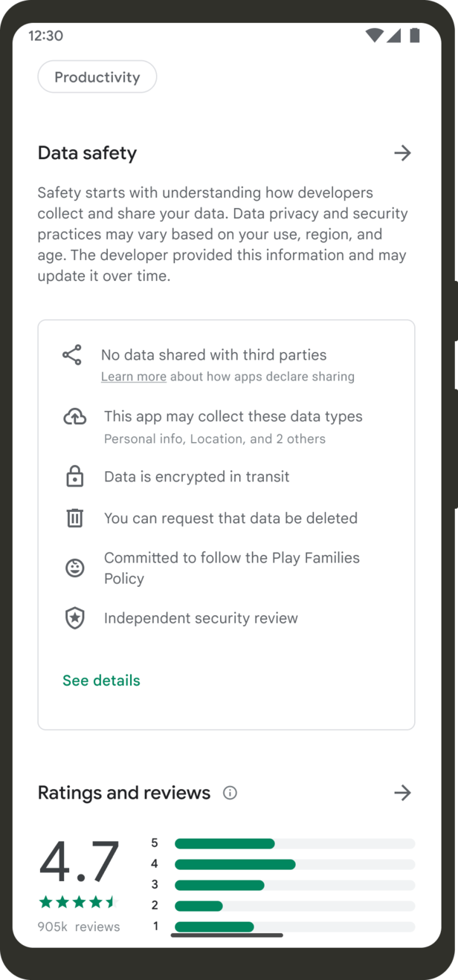Click the 4.7 average rating number
The height and width of the screenshot is (980, 458).
[78, 862]
